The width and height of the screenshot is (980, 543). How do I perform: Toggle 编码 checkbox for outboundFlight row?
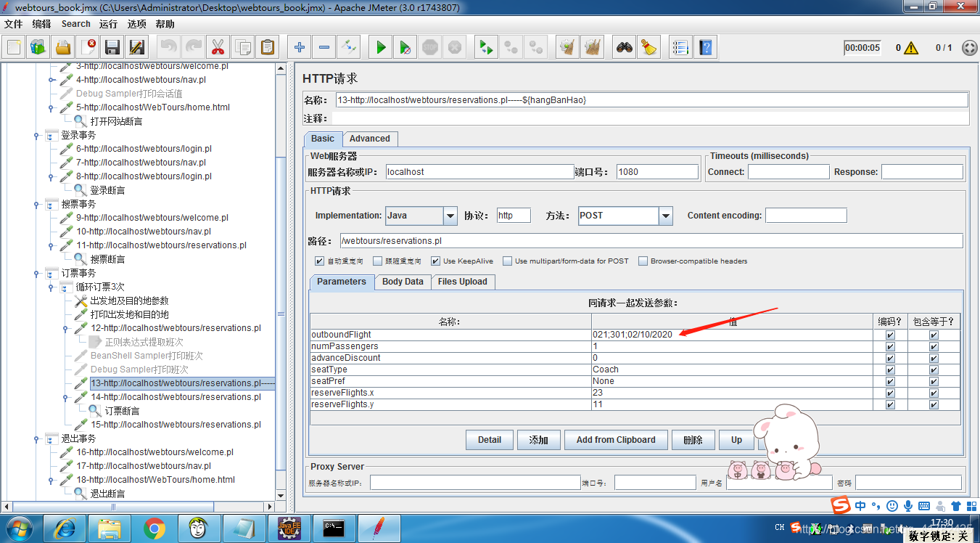coord(890,335)
